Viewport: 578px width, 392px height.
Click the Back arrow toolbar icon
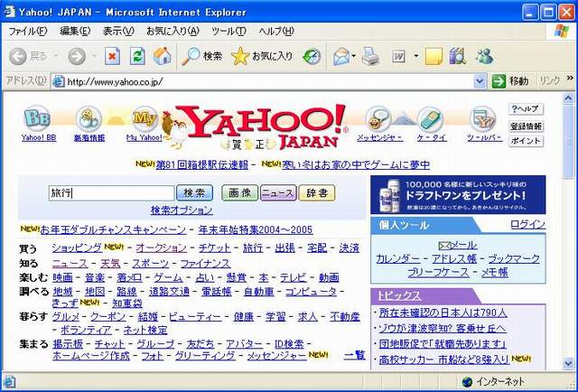[x=18, y=56]
